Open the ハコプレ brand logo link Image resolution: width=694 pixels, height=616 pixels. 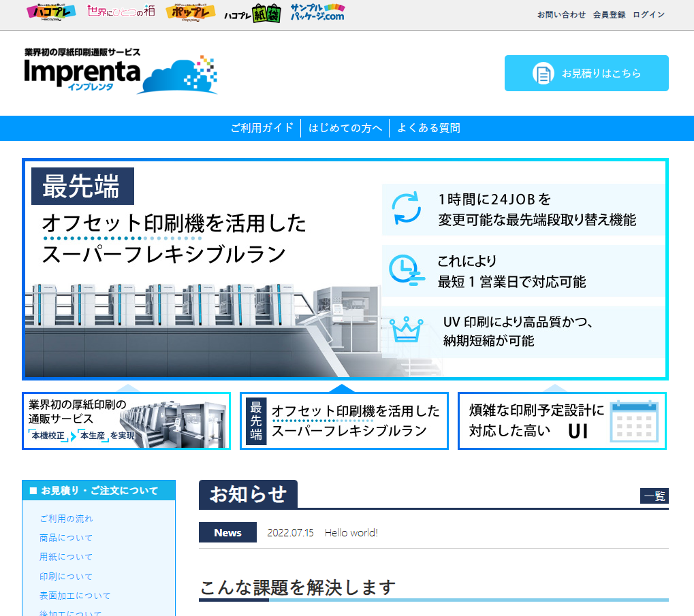[x=51, y=13]
